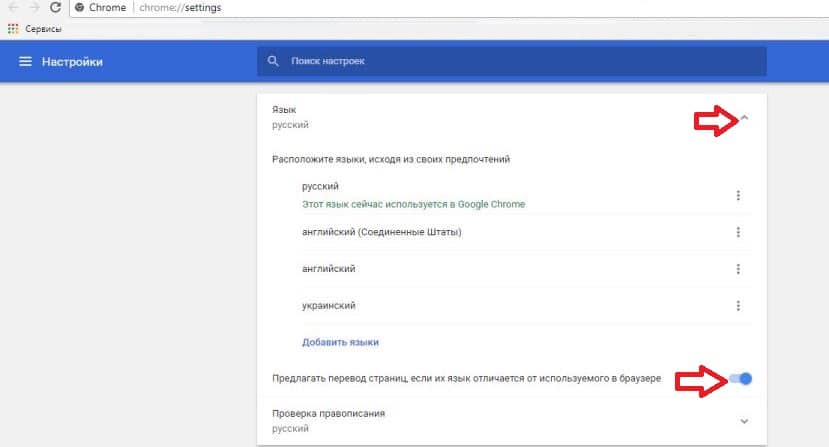Open the Сервисы apps grid icon
829x447 pixels.
[x=13, y=29]
